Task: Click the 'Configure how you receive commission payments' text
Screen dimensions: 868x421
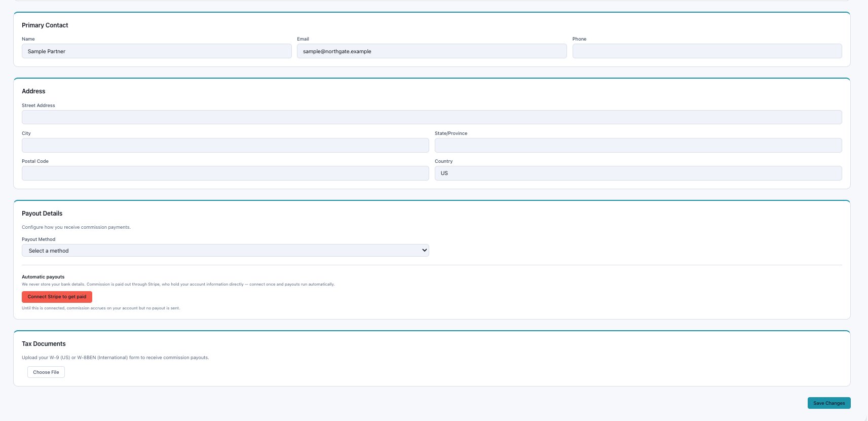Action: [76, 227]
